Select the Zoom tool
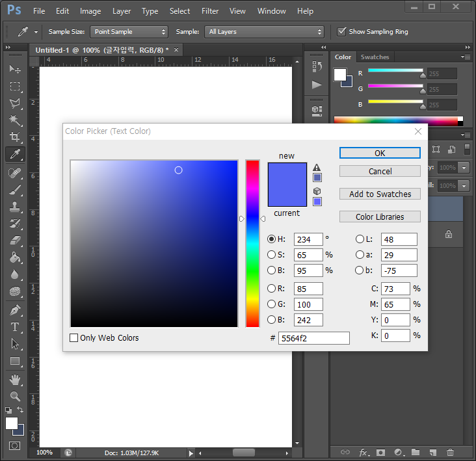 coord(15,397)
